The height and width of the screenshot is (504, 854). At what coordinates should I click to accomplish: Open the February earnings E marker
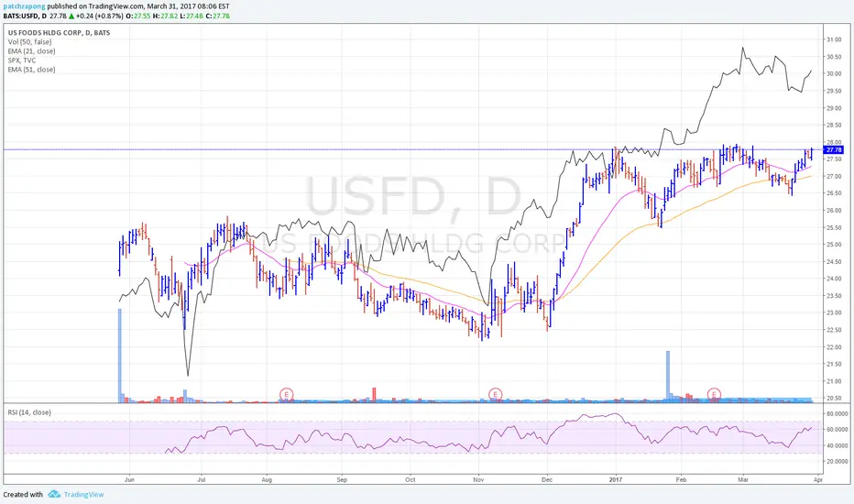[714, 394]
